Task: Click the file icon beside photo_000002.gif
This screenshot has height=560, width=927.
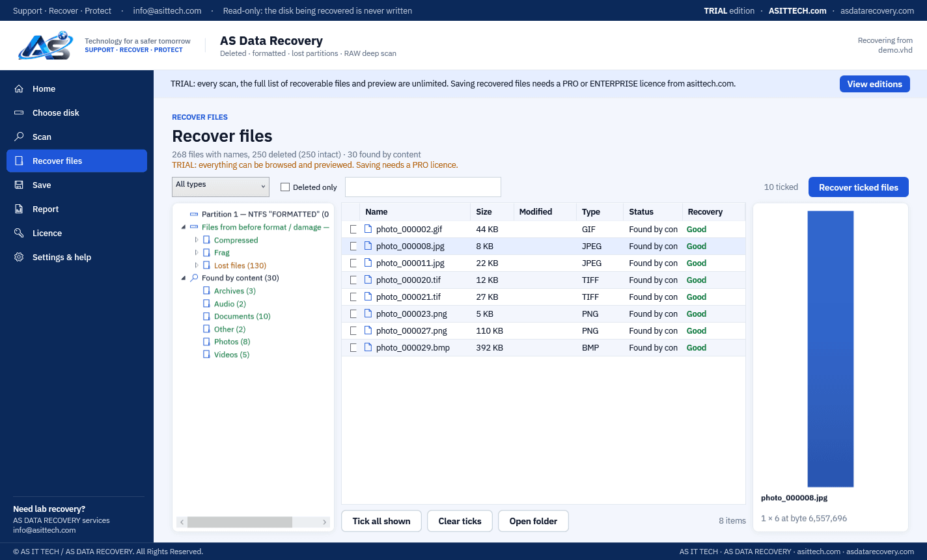Action: pyautogui.click(x=368, y=230)
